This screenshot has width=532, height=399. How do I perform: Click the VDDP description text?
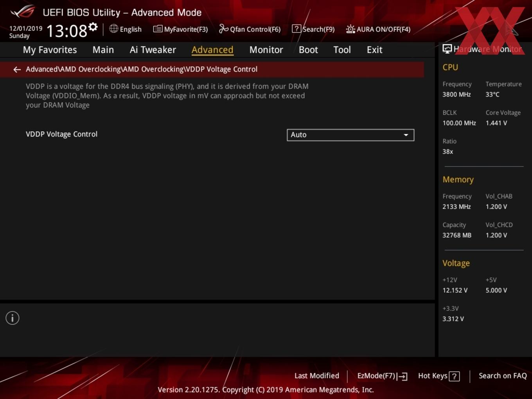tap(167, 96)
